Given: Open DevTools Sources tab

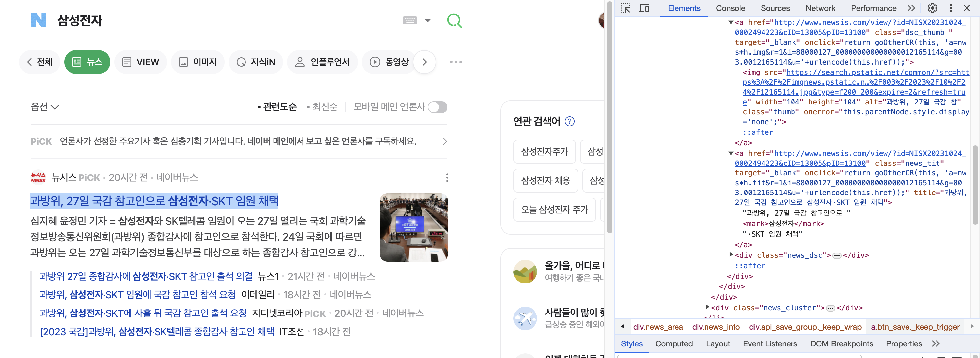Looking at the screenshot, I should pos(775,8).
